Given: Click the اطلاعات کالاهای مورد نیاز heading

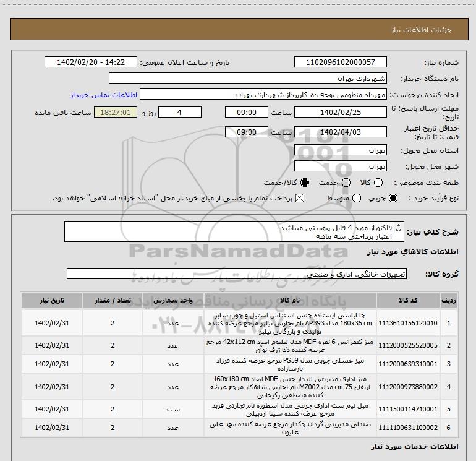Looking at the screenshot, I should pyautogui.click(x=412, y=252).
